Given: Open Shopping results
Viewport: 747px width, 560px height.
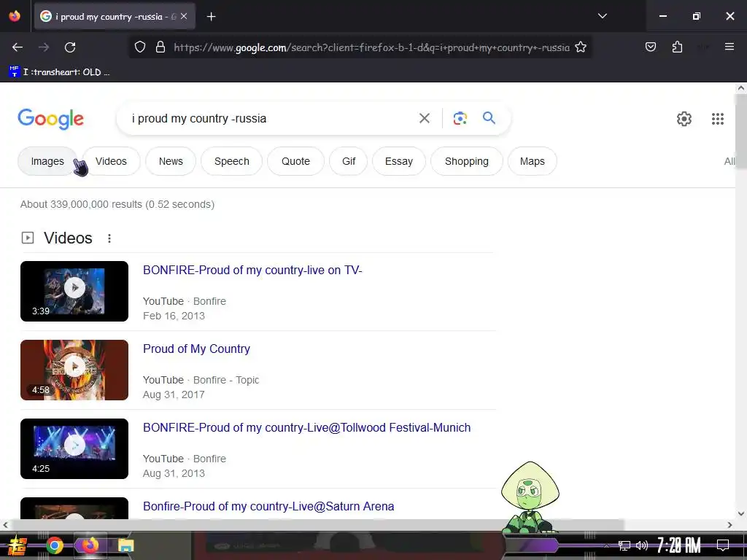Looking at the screenshot, I should pos(466,161).
